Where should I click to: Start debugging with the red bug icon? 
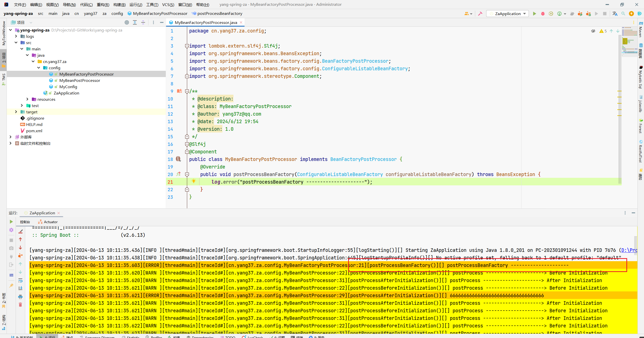tap(543, 14)
